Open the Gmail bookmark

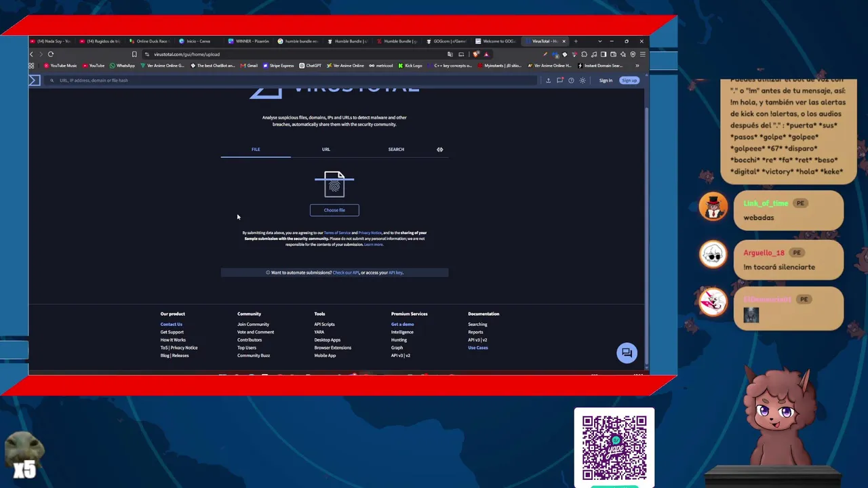coord(249,66)
